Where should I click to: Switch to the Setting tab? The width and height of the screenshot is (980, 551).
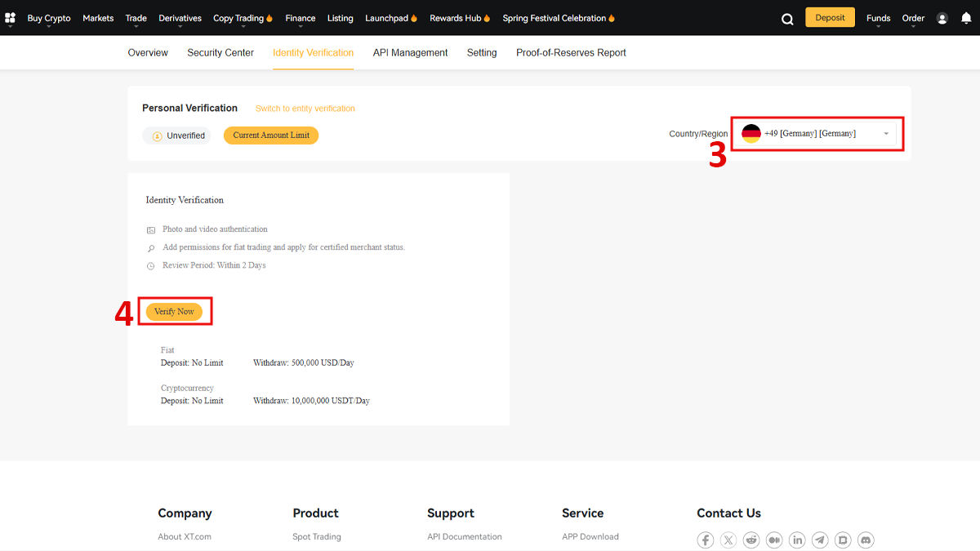482,52
